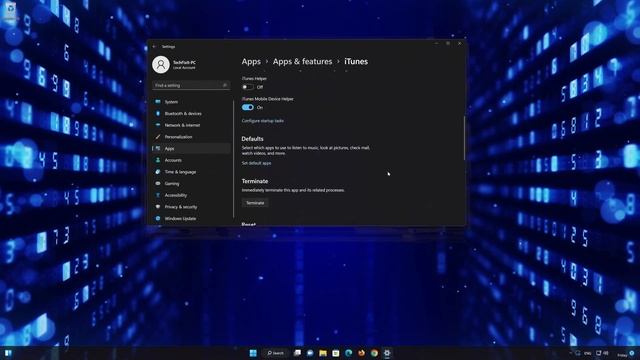This screenshot has width=640, height=360.
Task: Turn off iTunes Mobile Device Helper switch
Action: coord(247,107)
